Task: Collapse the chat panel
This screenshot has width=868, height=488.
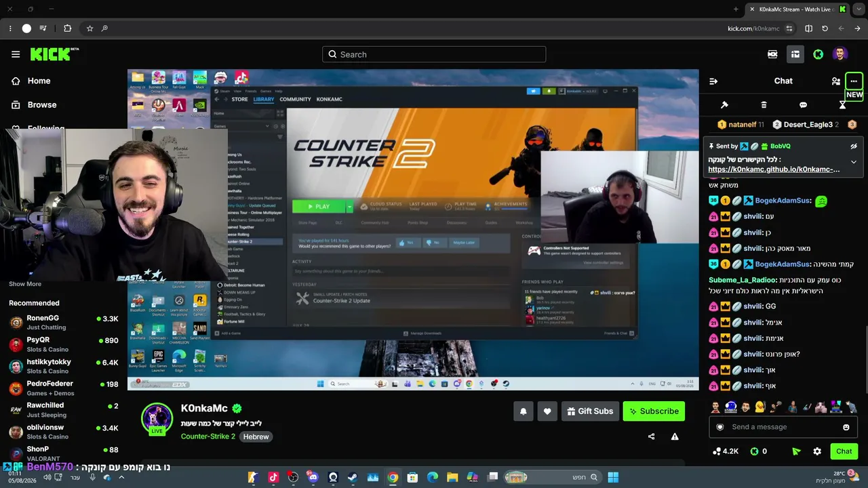Action: (x=713, y=81)
